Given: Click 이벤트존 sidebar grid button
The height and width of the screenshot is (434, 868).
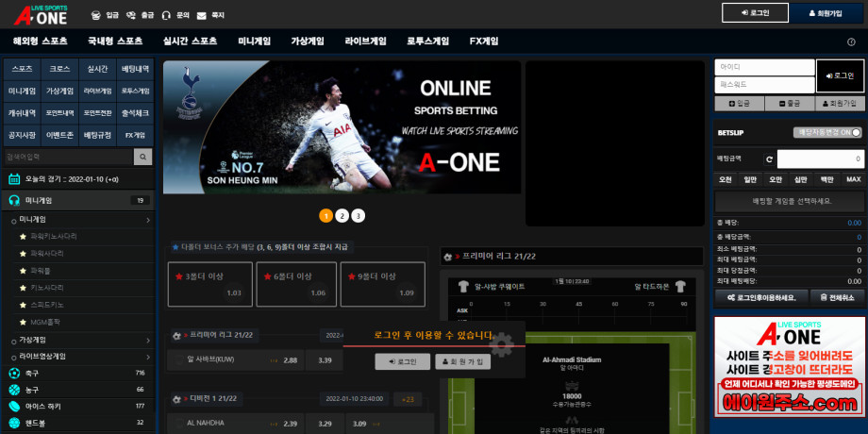Looking at the screenshot, I should point(59,135).
